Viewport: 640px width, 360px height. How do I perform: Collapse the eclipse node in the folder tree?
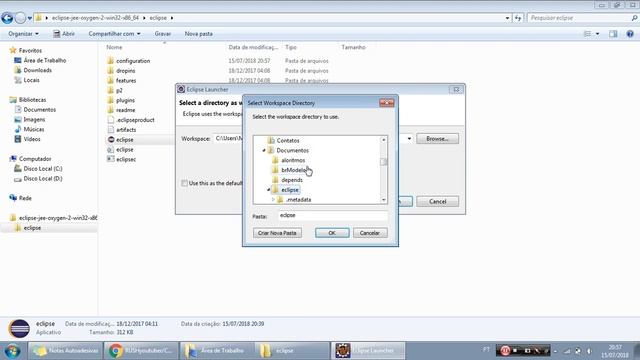pos(269,190)
